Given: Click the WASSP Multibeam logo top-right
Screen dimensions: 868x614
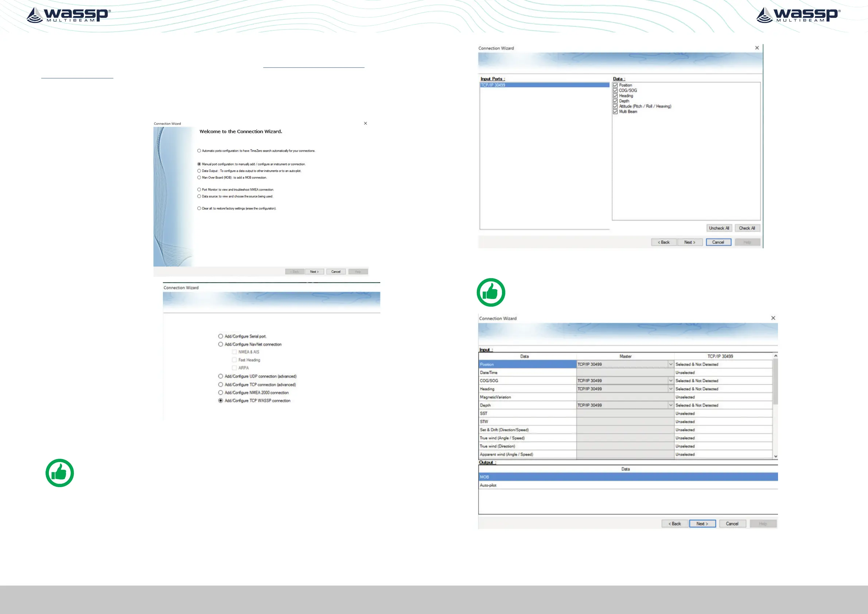Looking at the screenshot, I should [798, 15].
